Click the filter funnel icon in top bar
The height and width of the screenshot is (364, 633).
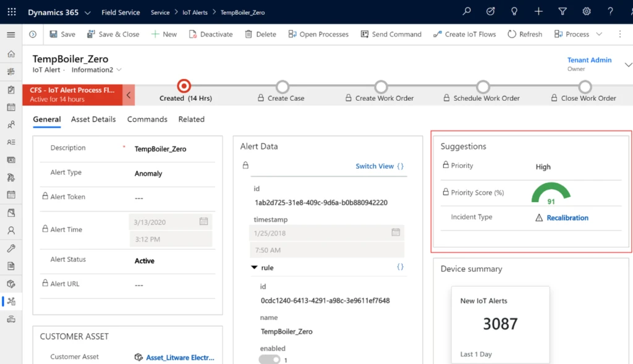click(562, 11)
